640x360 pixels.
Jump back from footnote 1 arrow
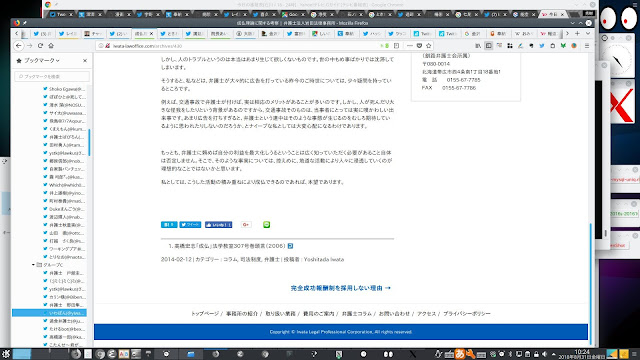pos(290,246)
